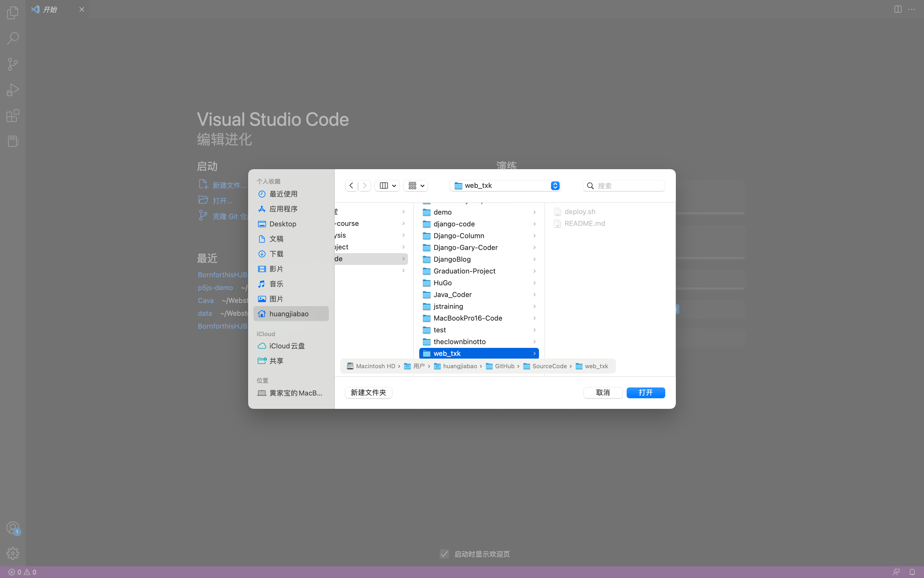Select the Graduation-Project folder
924x578 pixels.
[479, 271]
